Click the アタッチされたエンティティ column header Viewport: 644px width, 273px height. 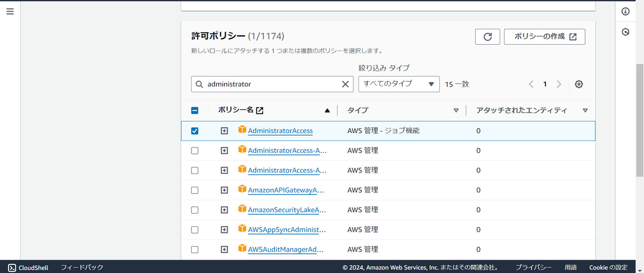pos(522,110)
